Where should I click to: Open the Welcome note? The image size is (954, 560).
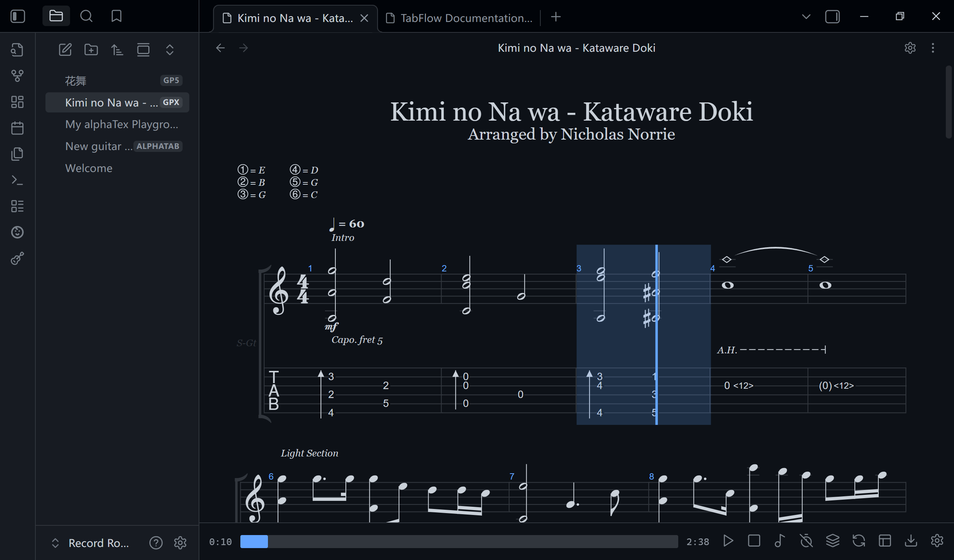click(117, 168)
